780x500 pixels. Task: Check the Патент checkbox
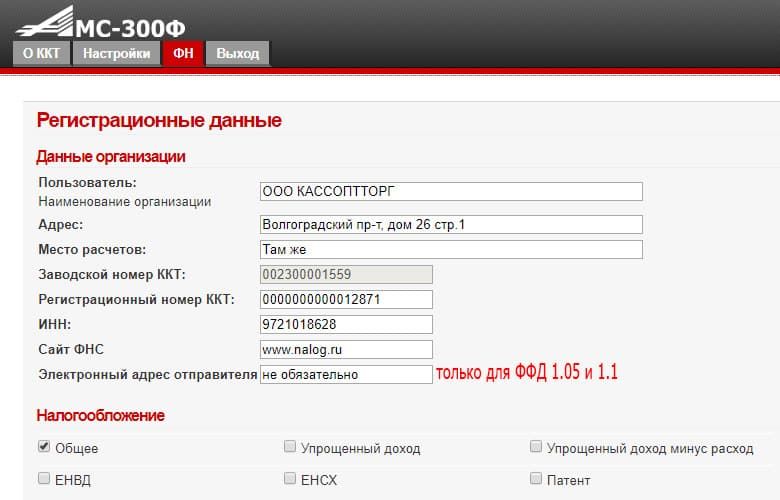point(535,479)
